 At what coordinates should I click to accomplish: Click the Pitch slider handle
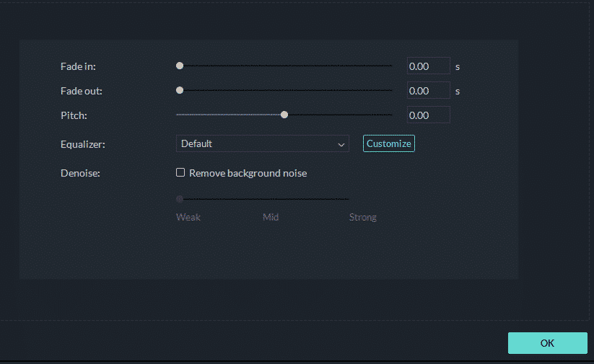click(x=284, y=115)
